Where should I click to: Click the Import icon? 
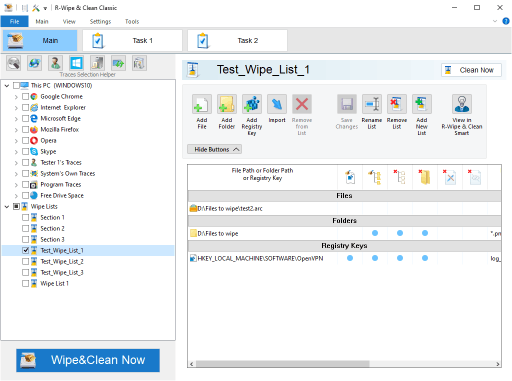click(x=277, y=104)
